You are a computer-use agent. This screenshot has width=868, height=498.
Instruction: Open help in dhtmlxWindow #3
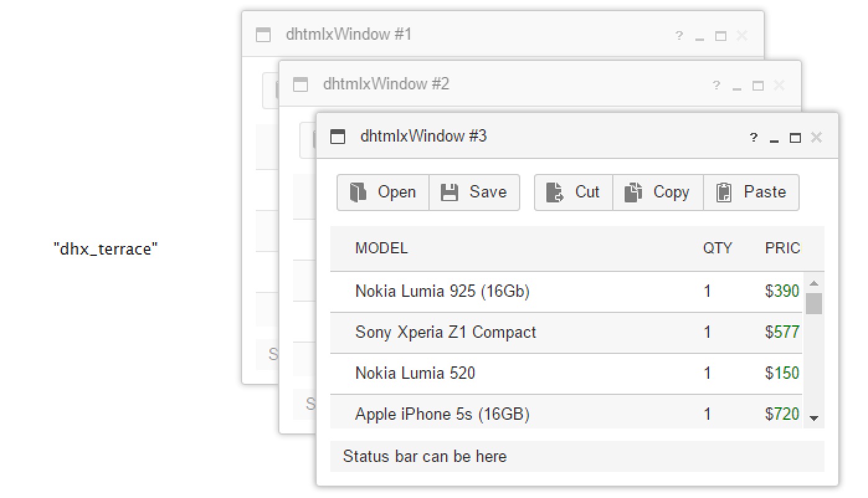(x=753, y=137)
